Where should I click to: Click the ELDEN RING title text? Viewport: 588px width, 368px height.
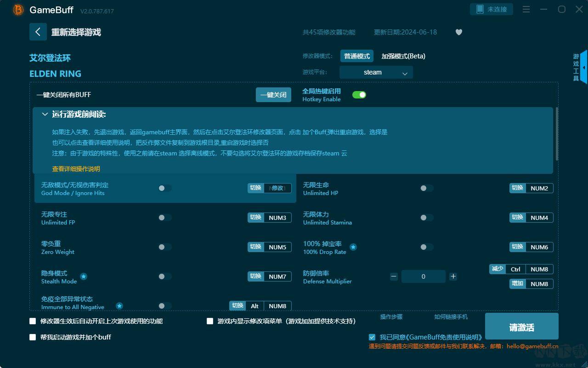[56, 74]
